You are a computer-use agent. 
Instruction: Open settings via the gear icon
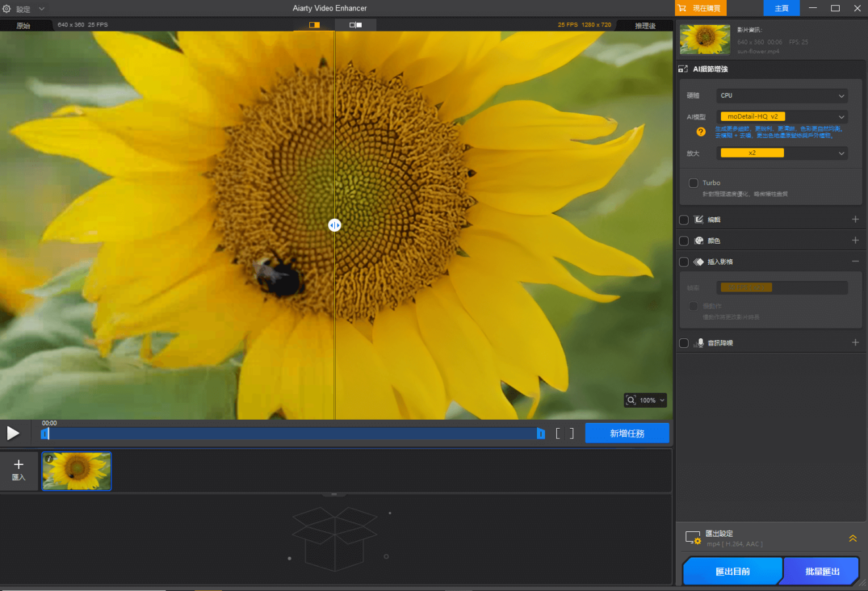7,9
